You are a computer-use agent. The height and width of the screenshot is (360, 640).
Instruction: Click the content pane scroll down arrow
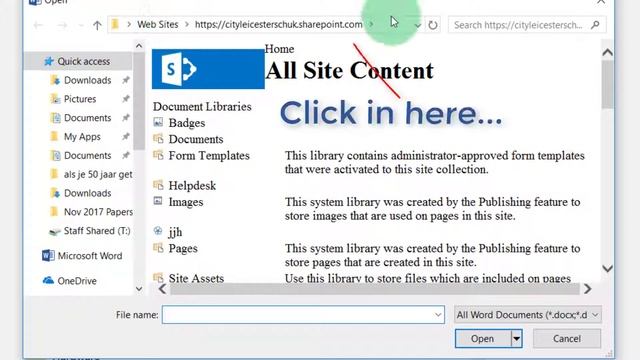(x=607, y=268)
